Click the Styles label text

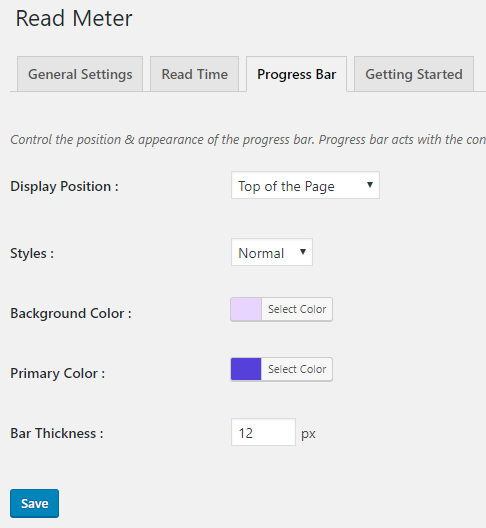[32, 253]
